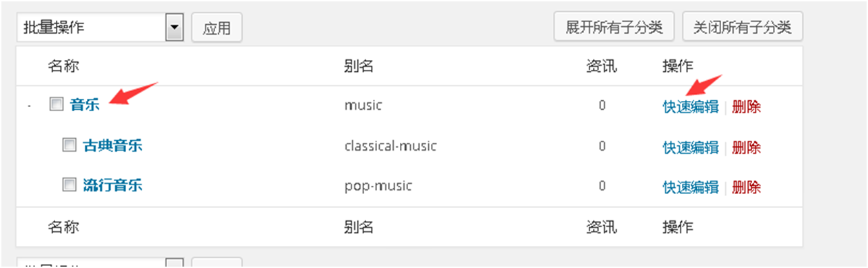868x268 pixels.
Task: Click 关闭所有子分类 button
Action: 743,27
